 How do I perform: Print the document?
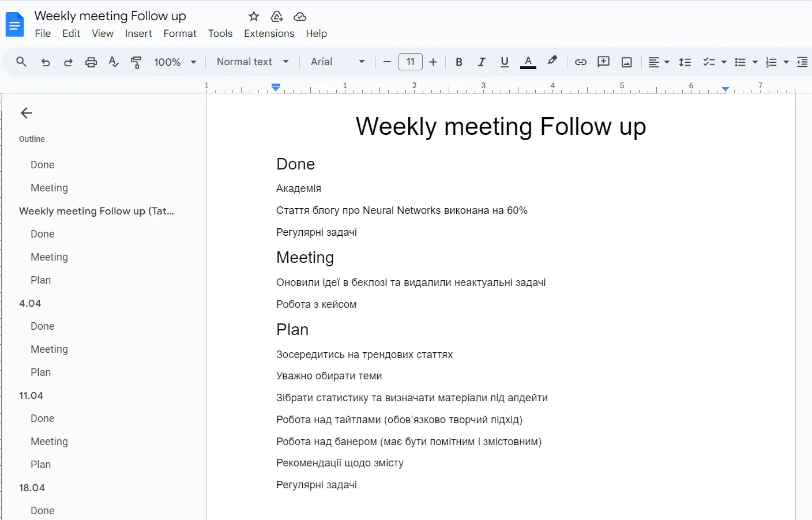coord(91,62)
